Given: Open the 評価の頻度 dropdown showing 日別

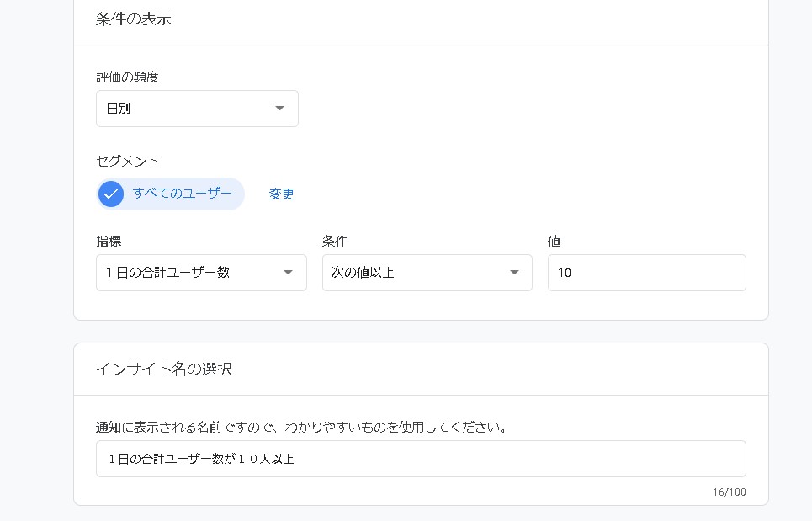Looking at the screenshot, I should [196, 109].
